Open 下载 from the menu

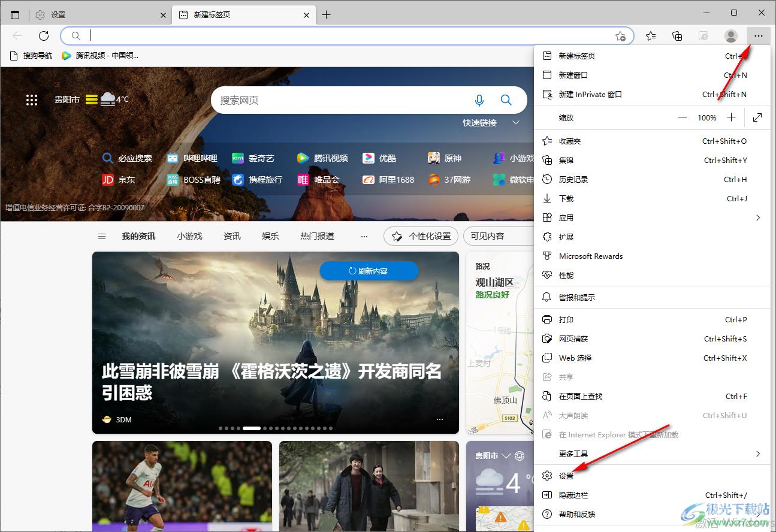pos(652,198)
